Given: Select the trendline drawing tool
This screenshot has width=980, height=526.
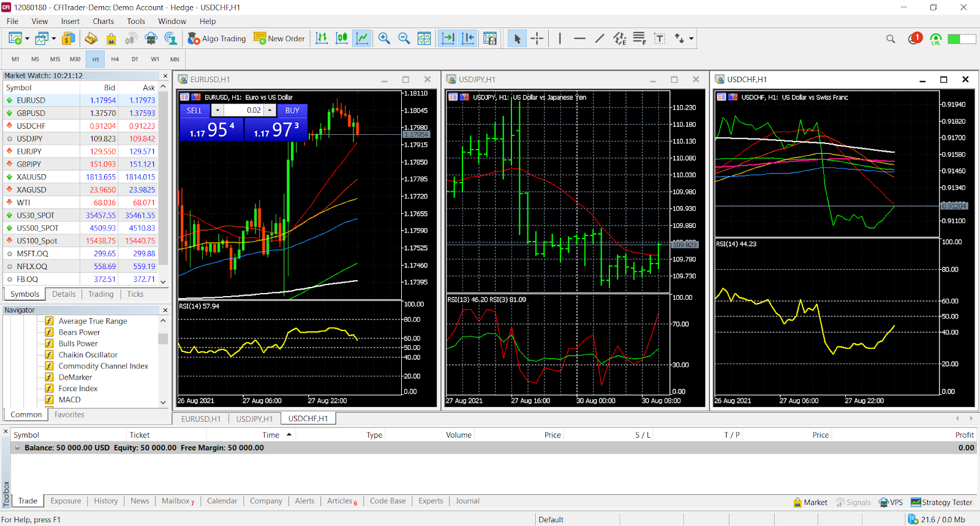Looking at the screenshot, I should pos(600,39).
